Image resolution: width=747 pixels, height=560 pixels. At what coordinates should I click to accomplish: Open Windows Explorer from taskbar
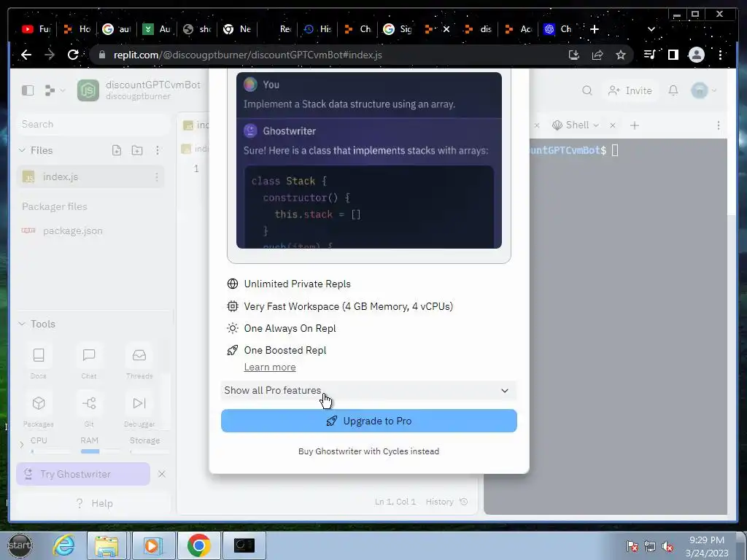[x=107, y=545]
